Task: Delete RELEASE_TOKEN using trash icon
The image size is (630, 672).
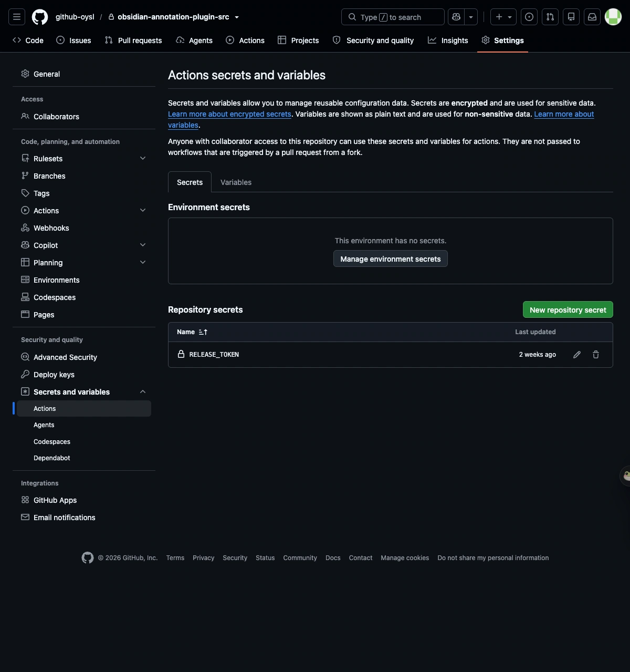Action: [x=596, y=355]
